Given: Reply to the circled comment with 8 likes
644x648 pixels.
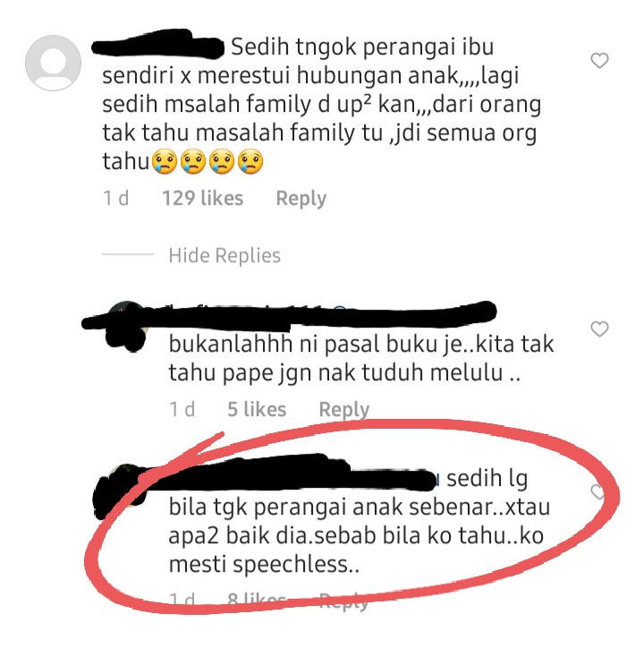Looking at the screenshot, I should [x=344, y=601].
